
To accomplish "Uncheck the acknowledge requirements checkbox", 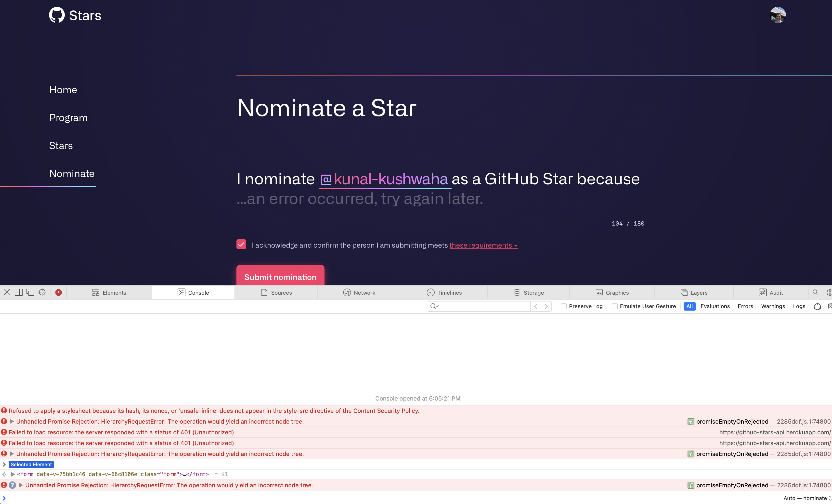I will pos(241,244).
